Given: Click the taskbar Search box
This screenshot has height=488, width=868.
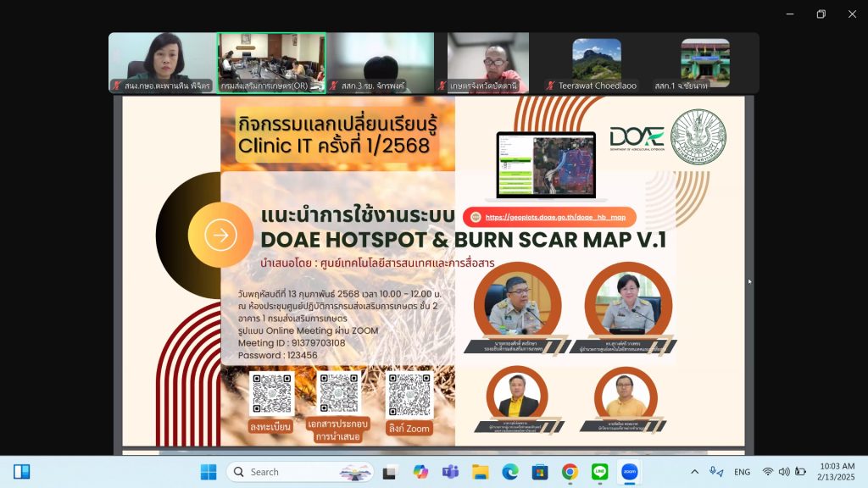Looking at the screenshot, I should pyautogui.click(x=299, y=472).
